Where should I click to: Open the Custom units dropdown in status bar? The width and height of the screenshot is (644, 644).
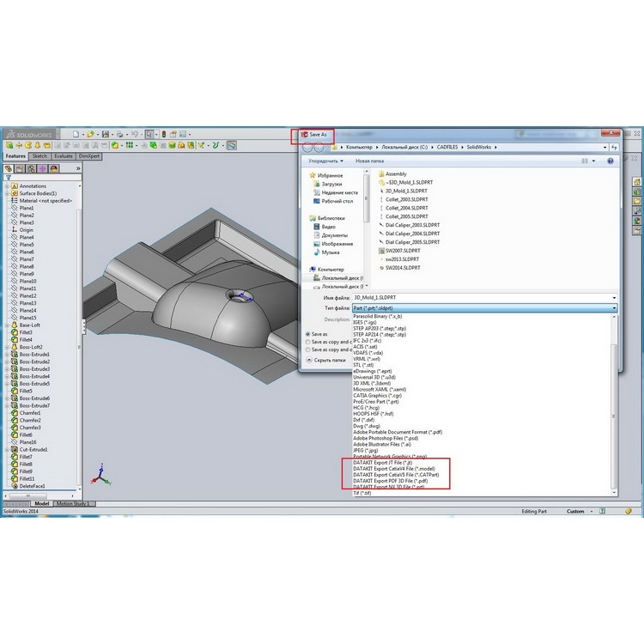(x=592, y=512)
